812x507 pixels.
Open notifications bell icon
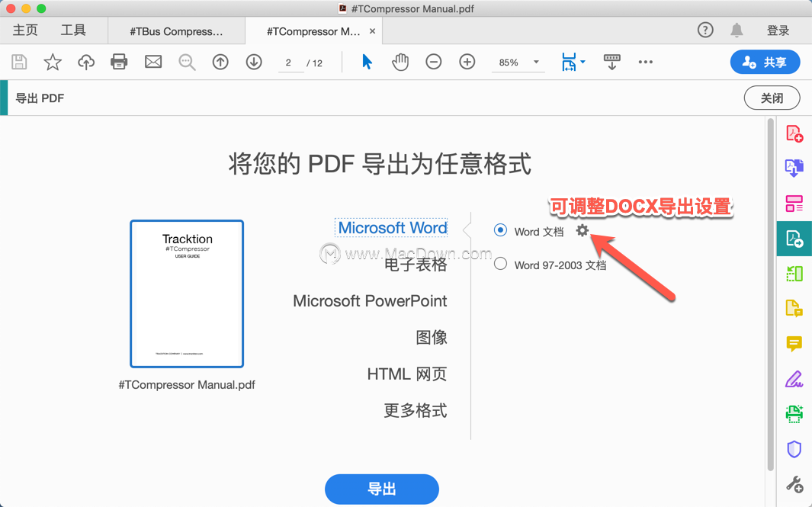point(737,30)
